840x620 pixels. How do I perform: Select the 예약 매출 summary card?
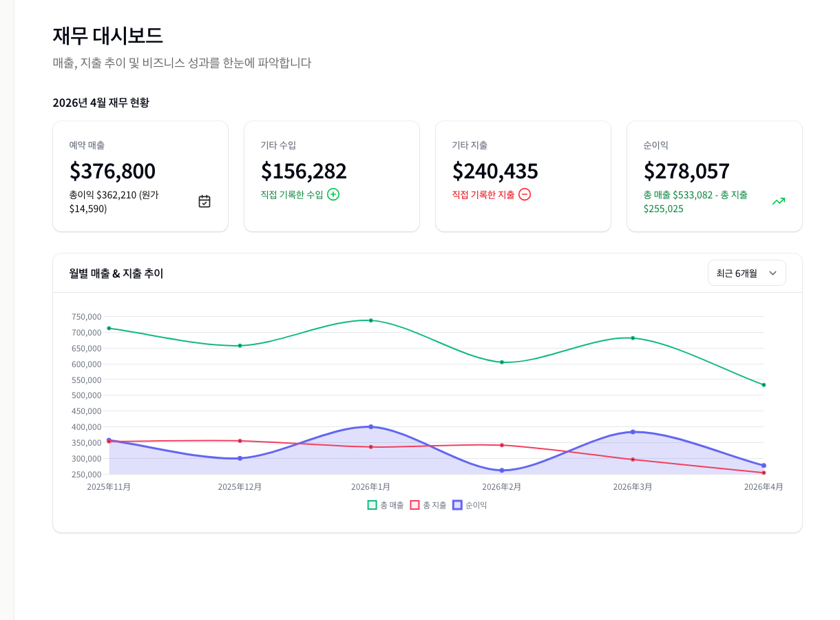click(140, 176)
